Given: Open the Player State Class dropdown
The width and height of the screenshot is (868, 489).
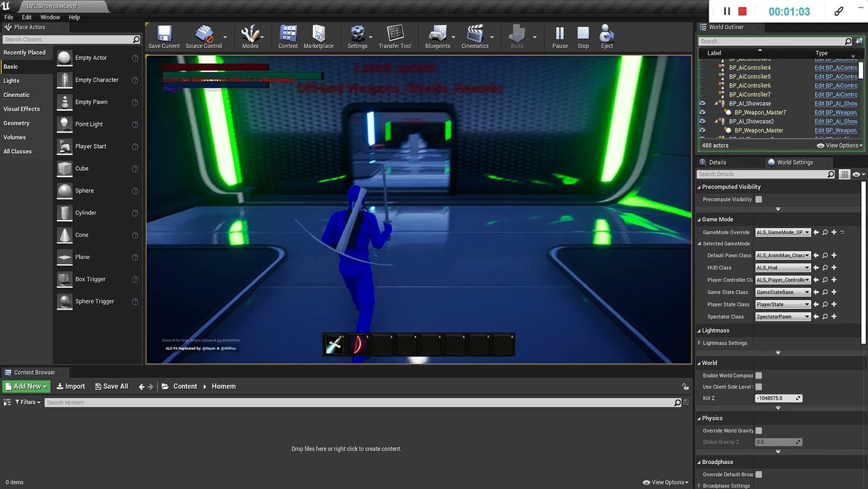Looking at the screenshot, I should 783,304.
